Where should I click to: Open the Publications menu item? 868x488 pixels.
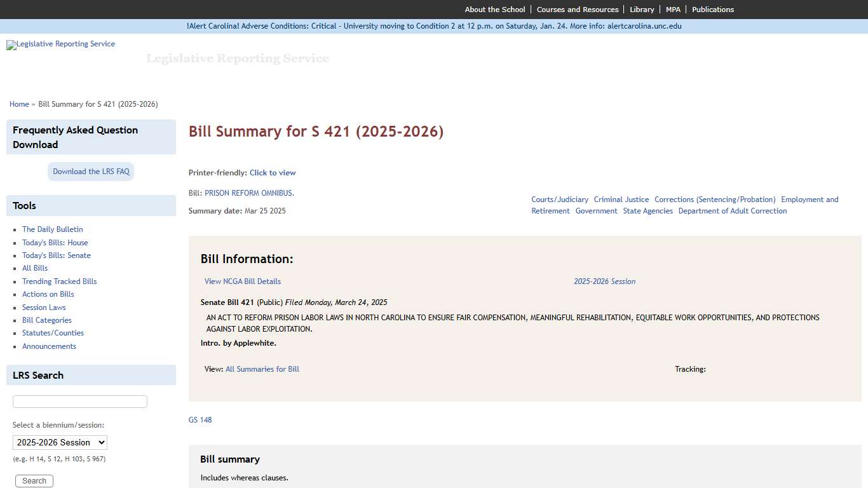click(713, 9)
